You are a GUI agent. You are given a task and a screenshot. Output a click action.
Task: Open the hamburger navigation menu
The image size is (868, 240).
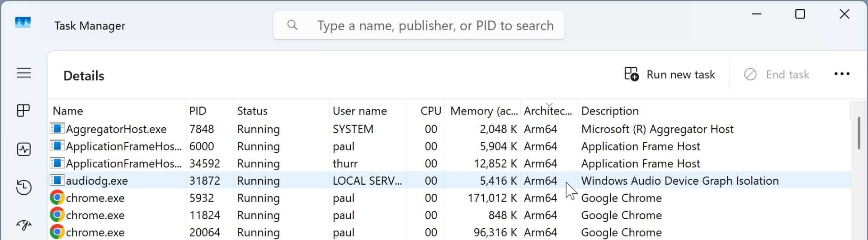coord(24,73)
